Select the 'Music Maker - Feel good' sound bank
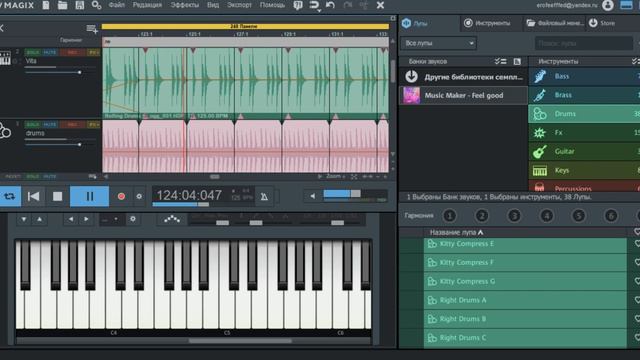640x360 pixels. (463, 96)
